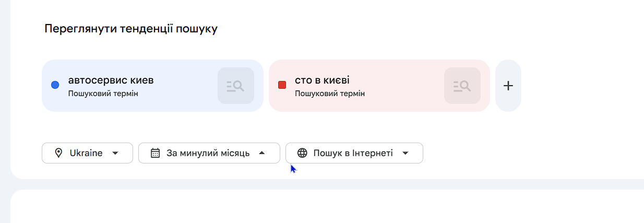Click the location pin icon beside Ukraine

pyautogui.click(x=58, y=153)
